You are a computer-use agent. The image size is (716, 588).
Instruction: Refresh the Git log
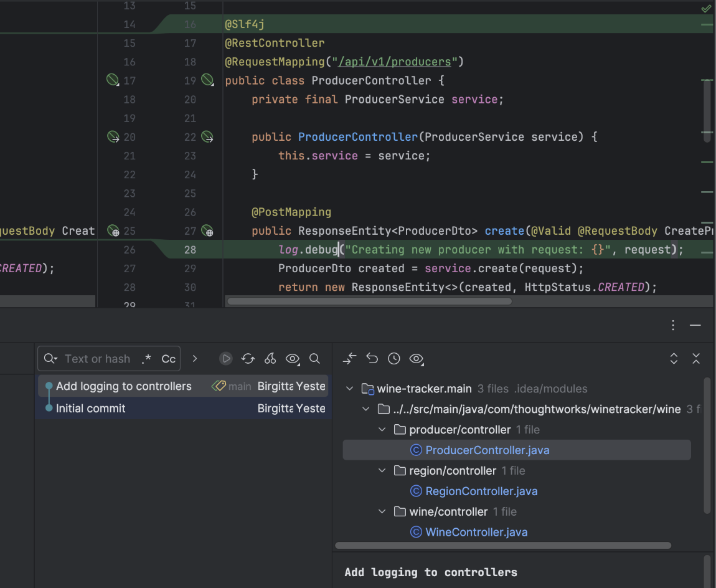(x=248, y=358)
